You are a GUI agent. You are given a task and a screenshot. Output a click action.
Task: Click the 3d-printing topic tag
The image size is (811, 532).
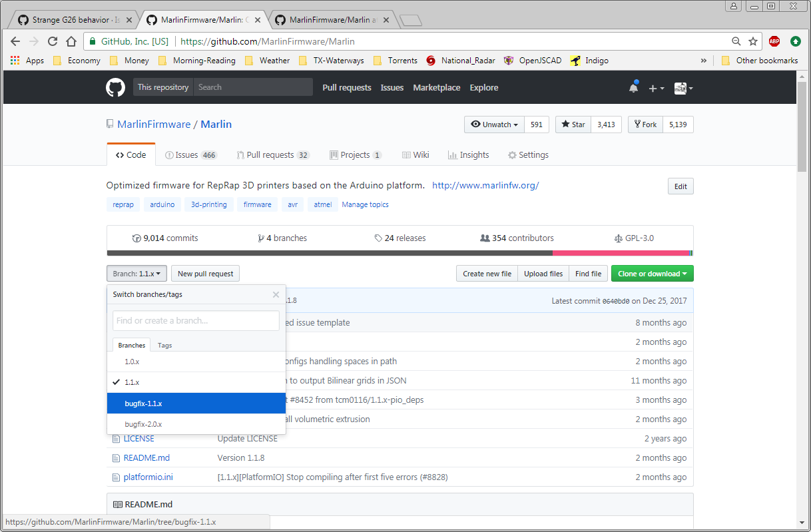209,204
